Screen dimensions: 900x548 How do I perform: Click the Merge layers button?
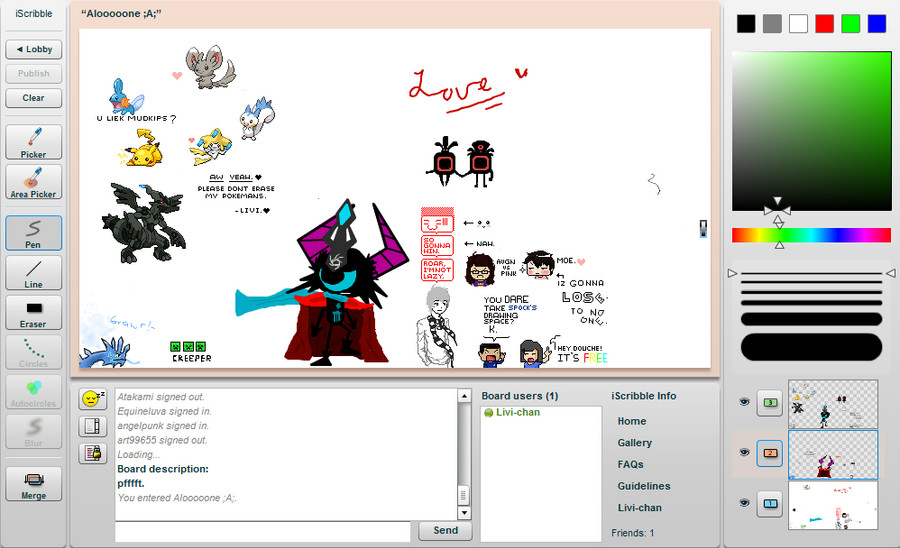click(x=33, y=484)
